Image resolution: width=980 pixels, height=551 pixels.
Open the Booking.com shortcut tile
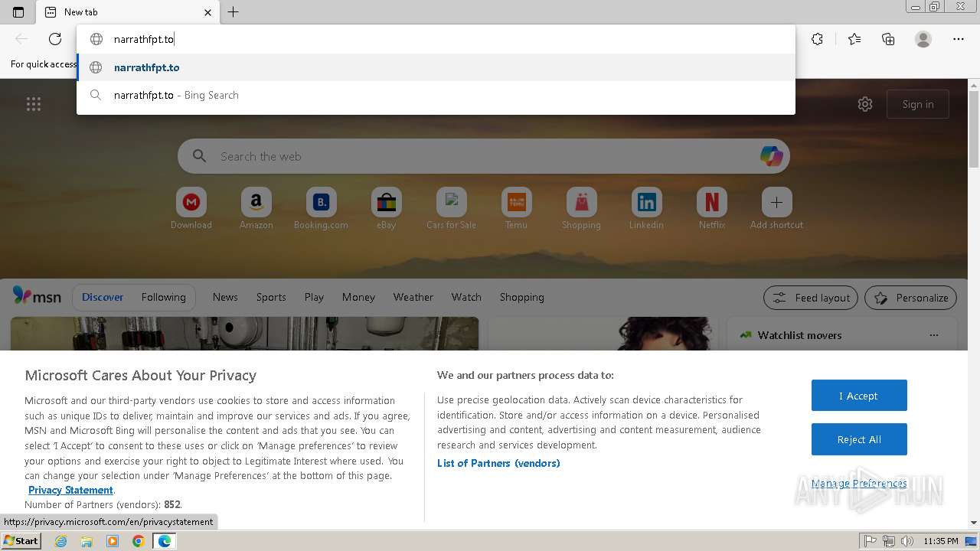pos(322,209)
